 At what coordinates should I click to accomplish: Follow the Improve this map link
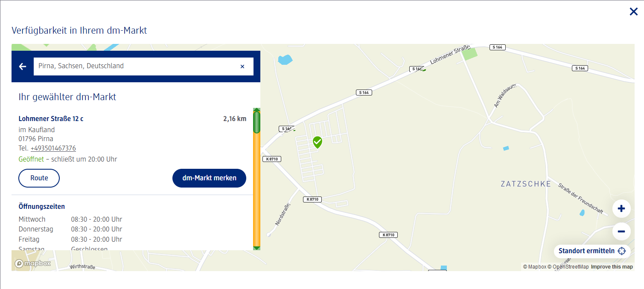[x=612, y=267]
